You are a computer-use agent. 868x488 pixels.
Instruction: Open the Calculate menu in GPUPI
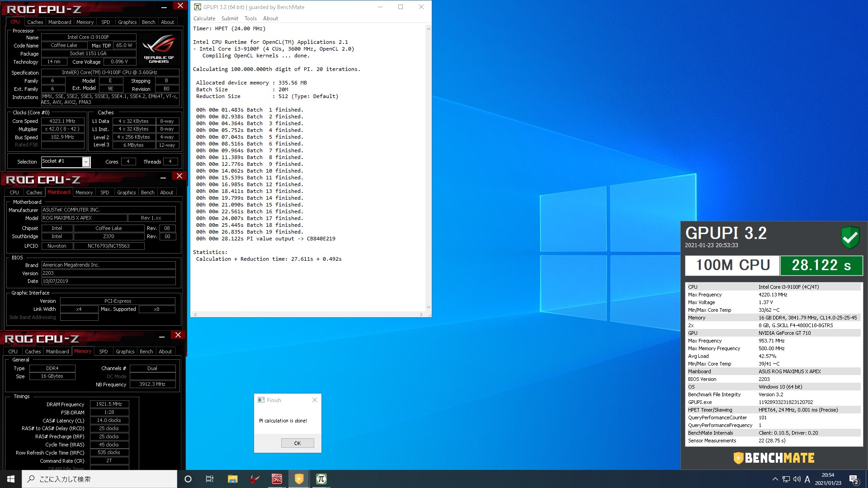pyautogui.click(x=204, y=19)
